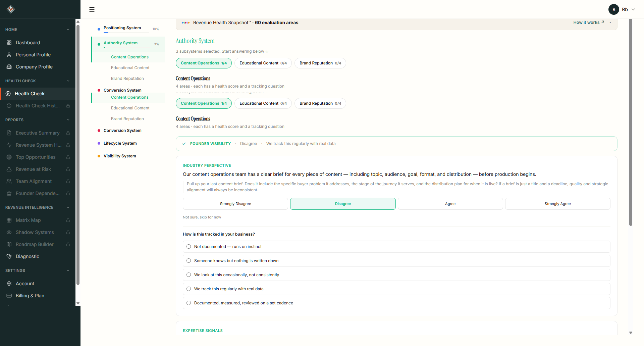This screenshot has height=346, width=644.
Task: Collapse the SETTINGS section chevron
Action: pos(68,270)
